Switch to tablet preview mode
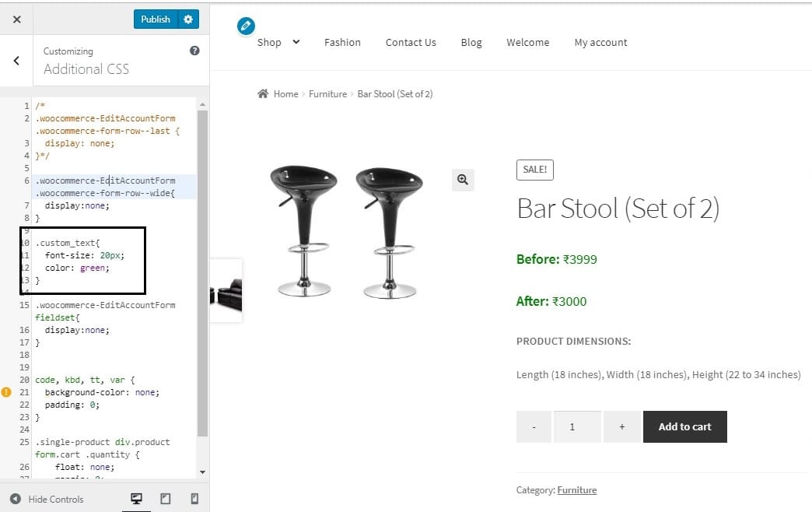The image size is (812, 512). coord(165,498)
